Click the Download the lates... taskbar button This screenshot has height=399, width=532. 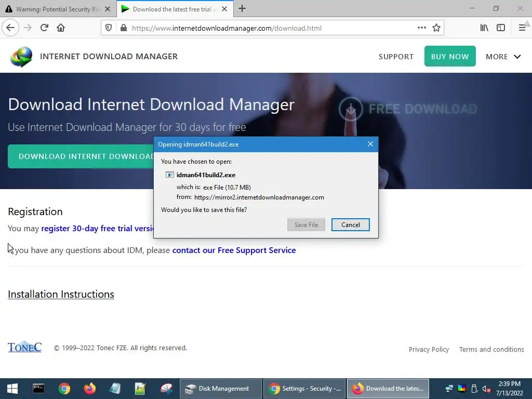click(x=388, y=389)
